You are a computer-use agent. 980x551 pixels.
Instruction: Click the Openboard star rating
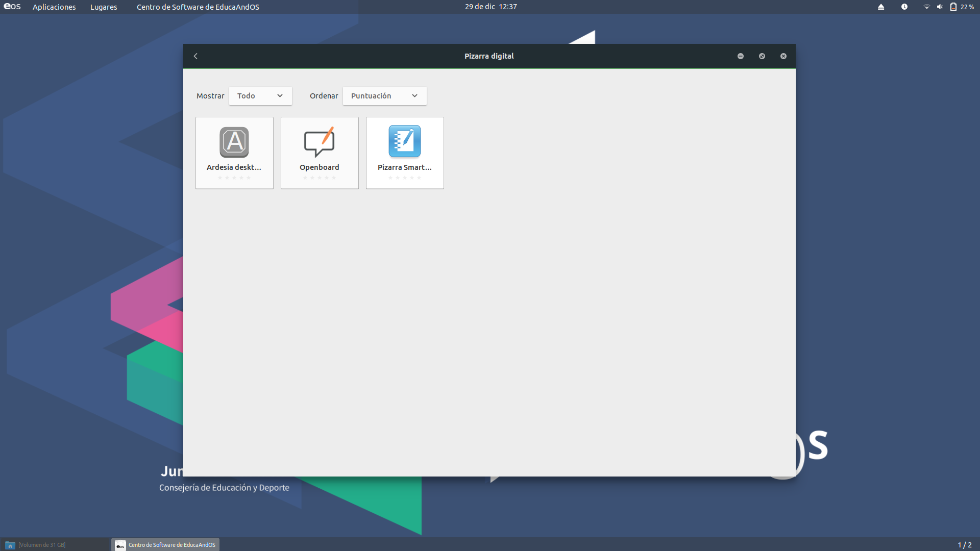pyautogui.click(x=320, y=178)
